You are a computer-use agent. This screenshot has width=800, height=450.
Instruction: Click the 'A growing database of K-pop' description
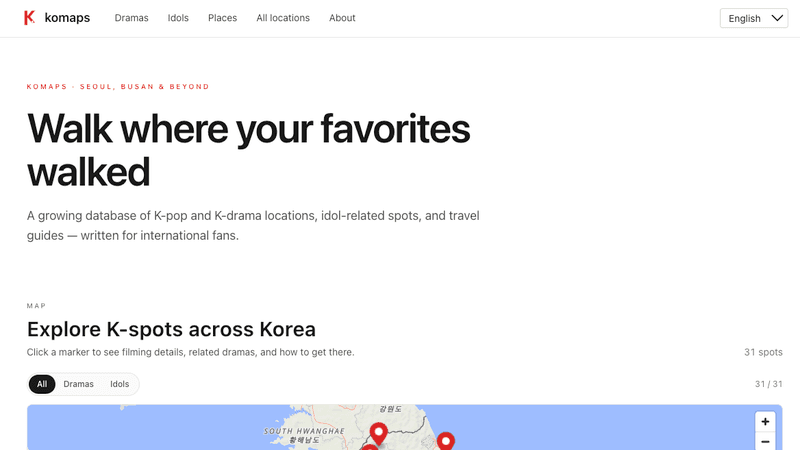pyautogui.click(x=253, y=226)
